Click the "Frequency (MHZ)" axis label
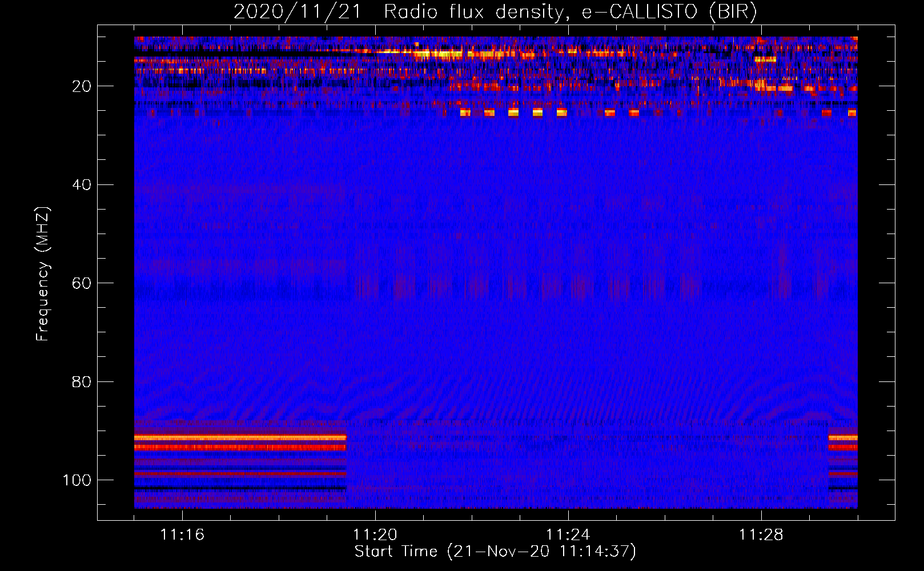Screen dimensions: 924x571 43,274
